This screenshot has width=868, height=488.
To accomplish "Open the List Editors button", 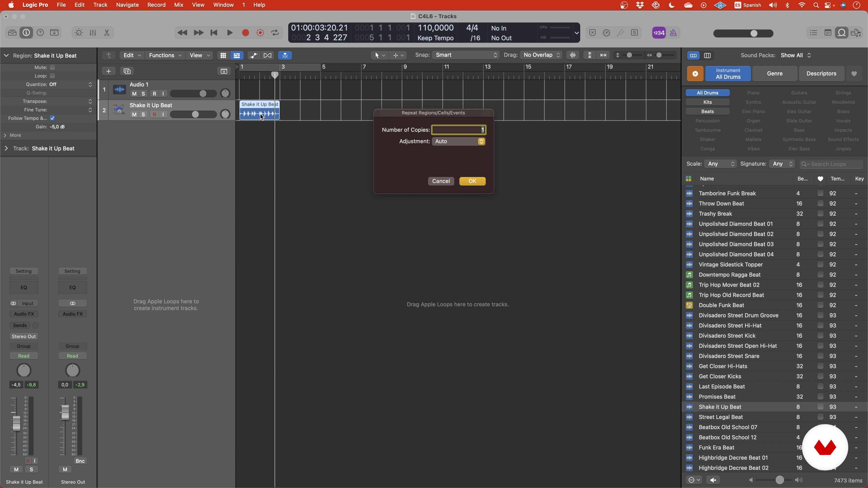I will (814, 33).
